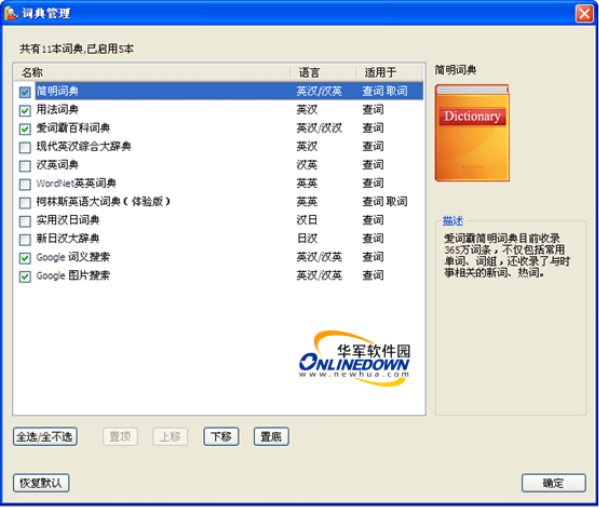Screen dimensions: 599x508
Task: Select the 柯林斯英语大词典 list row
Action: [219, 202]
